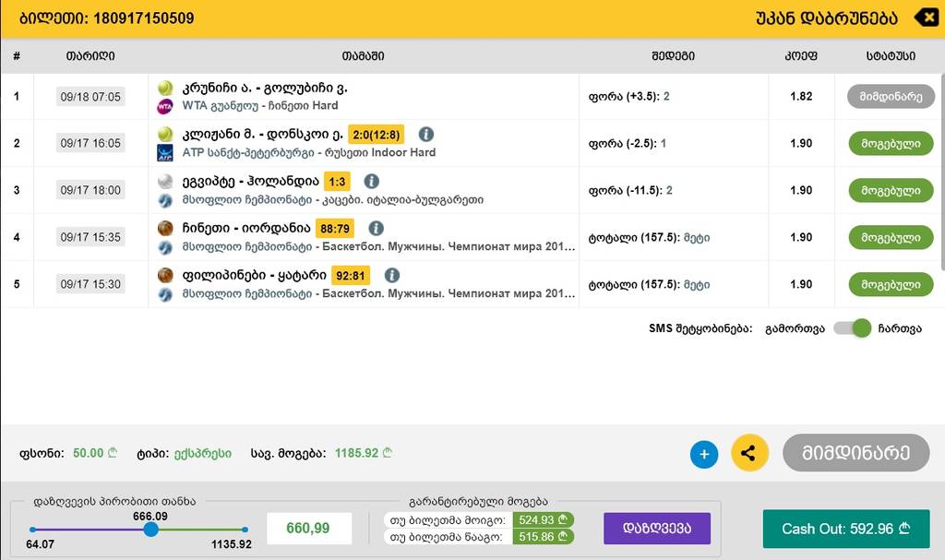Screen dimensions: 945x560
Task: Click the slider minimum endpoint at 64.07
Action: coord(32,530)
